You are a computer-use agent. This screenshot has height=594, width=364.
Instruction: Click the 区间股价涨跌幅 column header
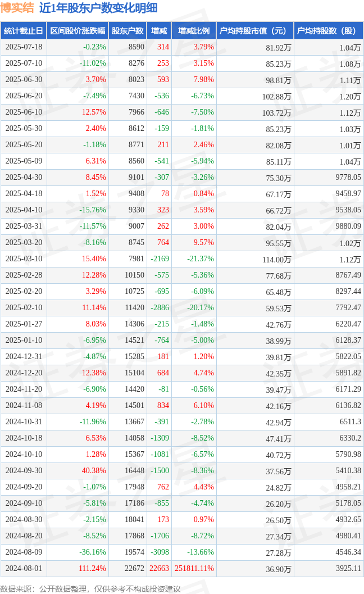[78, 31]
